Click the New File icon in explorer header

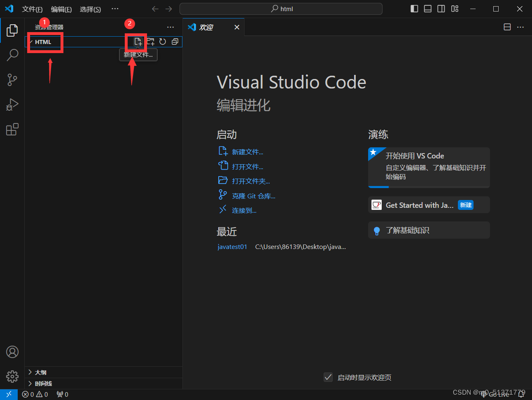pos(138,42)
